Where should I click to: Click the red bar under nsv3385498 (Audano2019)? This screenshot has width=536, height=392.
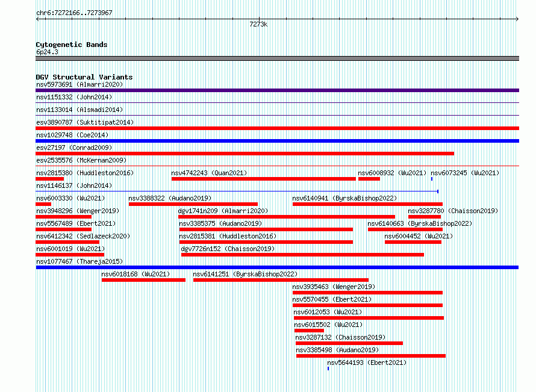pos(371,356)
